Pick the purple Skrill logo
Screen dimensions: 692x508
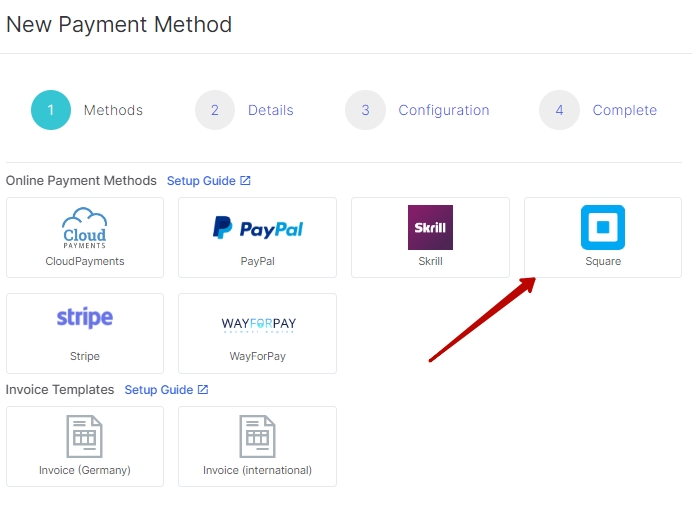tap(430, 227)
